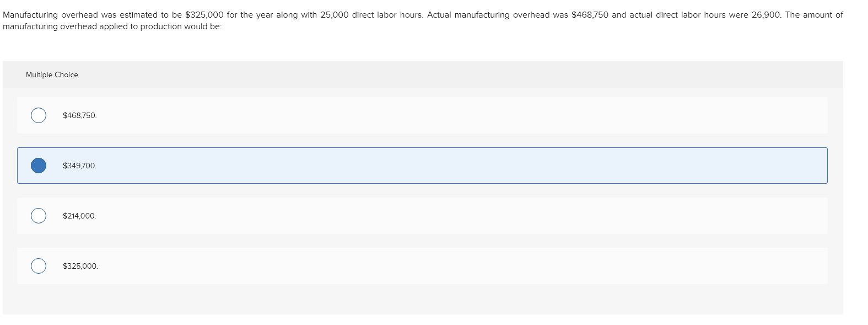Select the topmost unfilled radio button
Screen dimensions: 868x325
[x=38, y=115]
